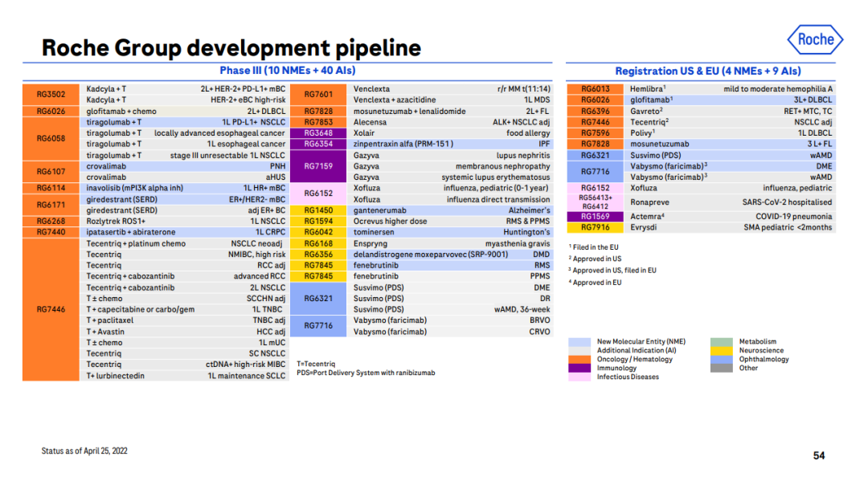The width and height of the screenshot is (868, 485).
Task: Select the Metabolism green legend swatch
Action: tap(721, 342)
